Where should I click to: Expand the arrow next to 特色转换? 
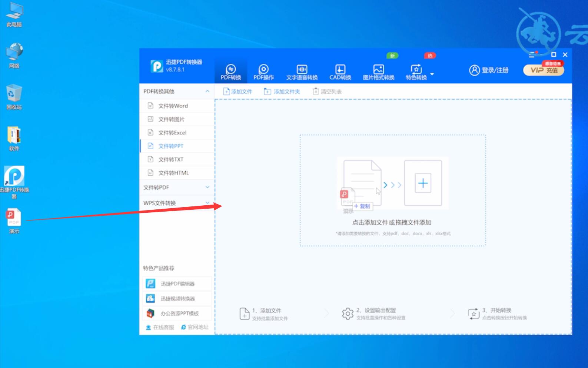click(432, 74)
